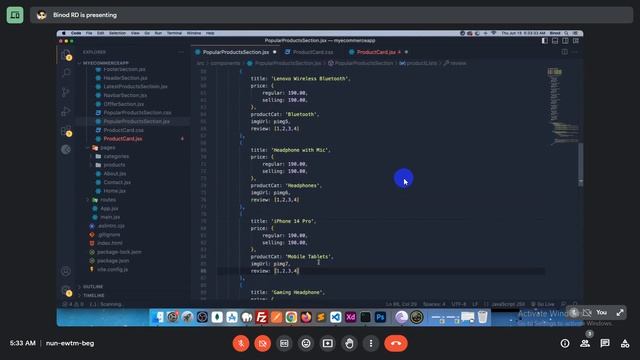Viewport: 640px width, 360px height.
Task: Click split editor right icon
Action: tap(564, 52)
